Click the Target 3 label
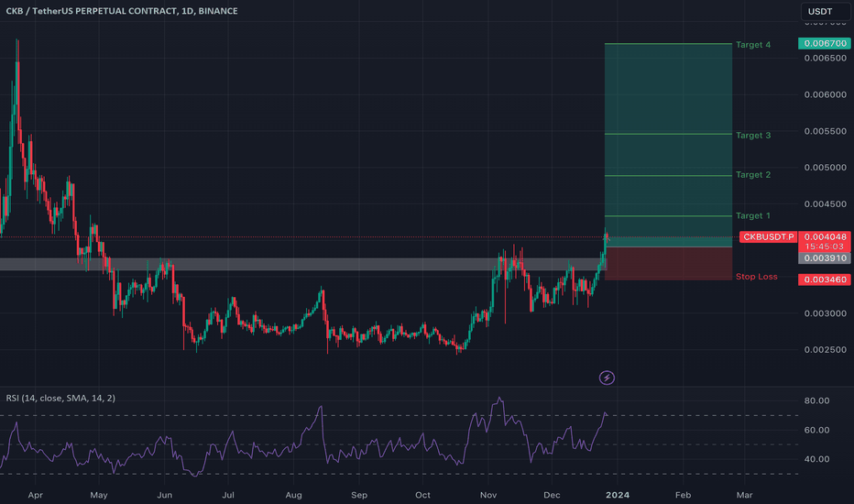The image size is (854, 504). tap(753, 135)
